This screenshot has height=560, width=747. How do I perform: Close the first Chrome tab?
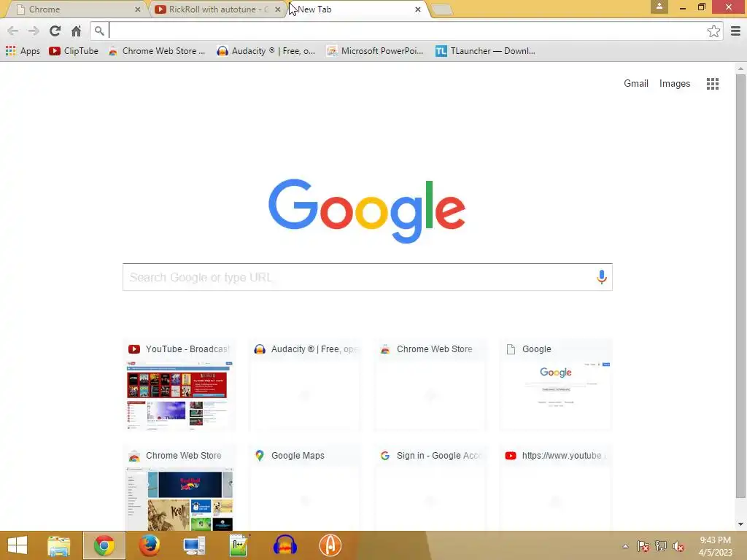pos(138,9)
